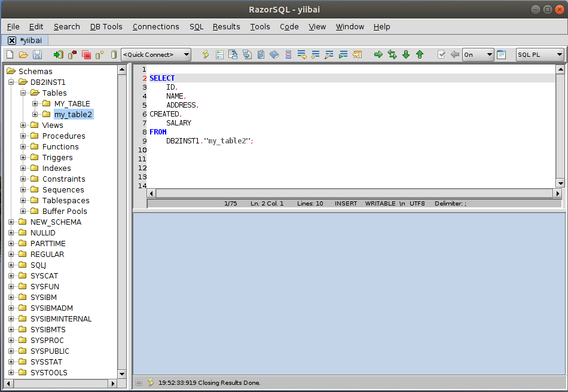Click the lightning bolt icon in status bar
Screen dimensions: 568x392
(x=151, y=382)
